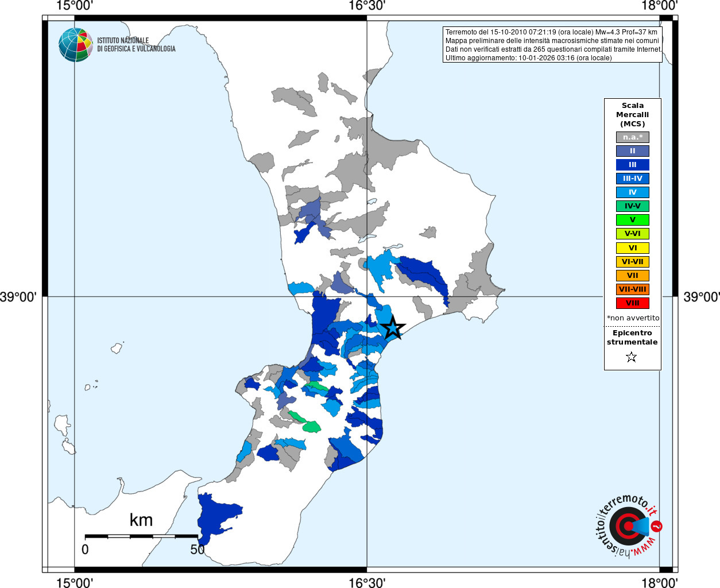
Task: Select the light blue IV legend swatch
Action: pos(632,192)
